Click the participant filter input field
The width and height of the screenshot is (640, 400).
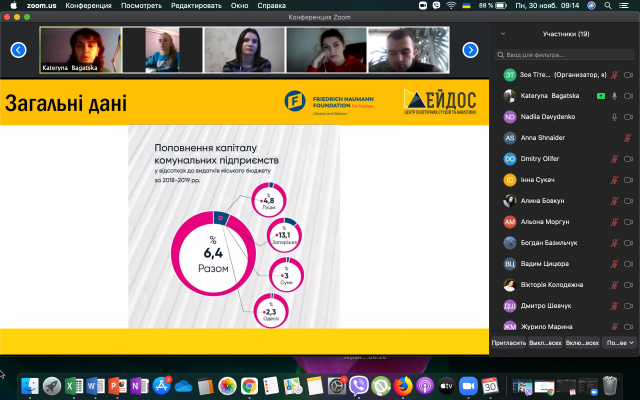[565, 55]
